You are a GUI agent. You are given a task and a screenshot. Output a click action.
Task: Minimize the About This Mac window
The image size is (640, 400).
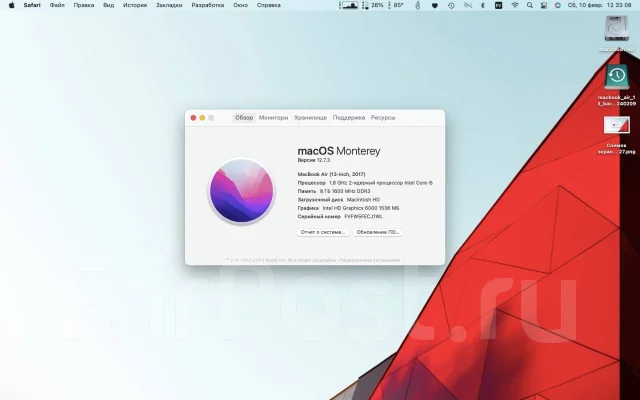coord(202,118)
